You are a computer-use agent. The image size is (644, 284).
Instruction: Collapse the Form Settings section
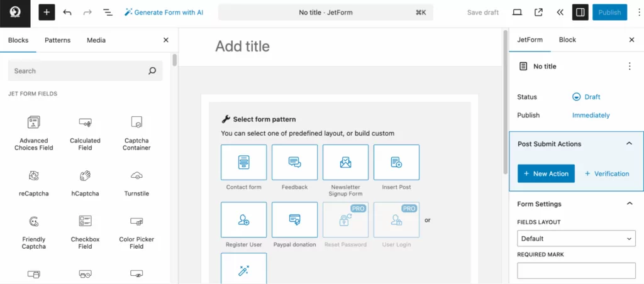pyautogui.click(x=629, y=204)
